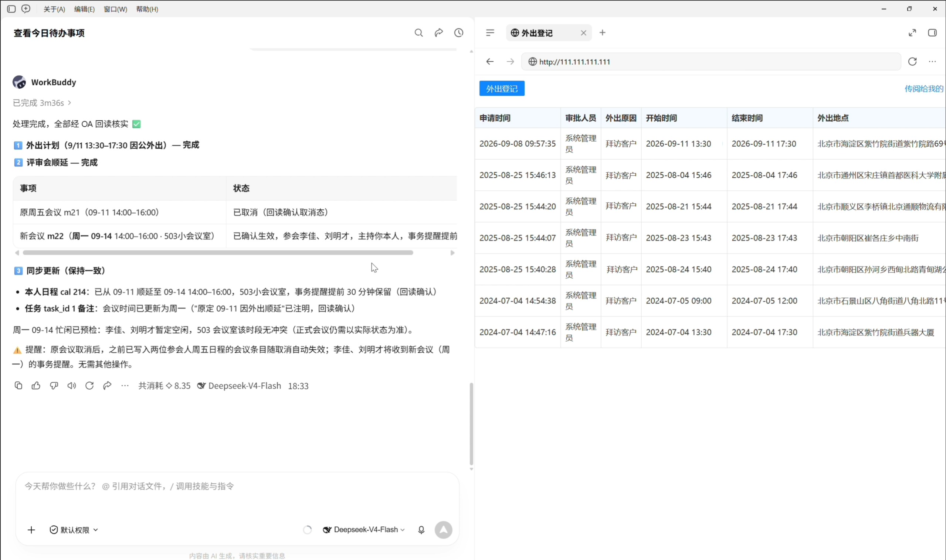Screen dimensions: 946x560
Task: Toggle the browser side panel icon
Action: (x=932, y=33)
